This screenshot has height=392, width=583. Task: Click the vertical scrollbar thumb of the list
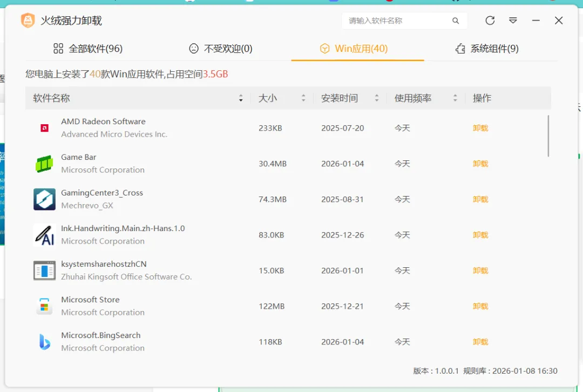tap(548, 136)
